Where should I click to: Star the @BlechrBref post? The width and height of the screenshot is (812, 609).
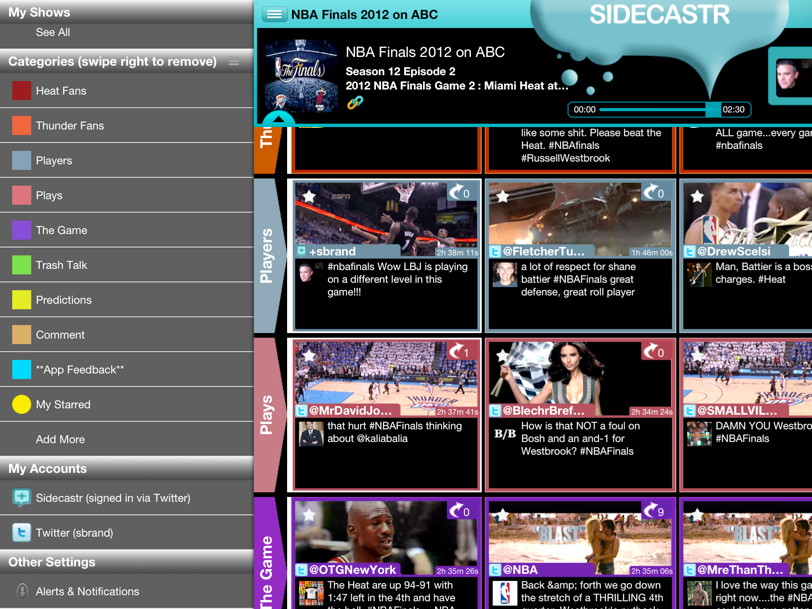[502, 356]
